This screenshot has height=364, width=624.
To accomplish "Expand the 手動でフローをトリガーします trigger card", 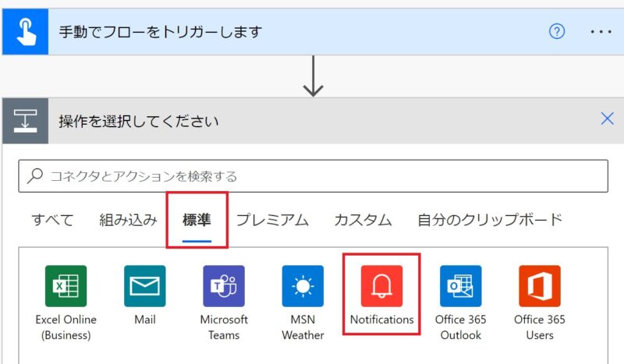I will click(296, 32).
